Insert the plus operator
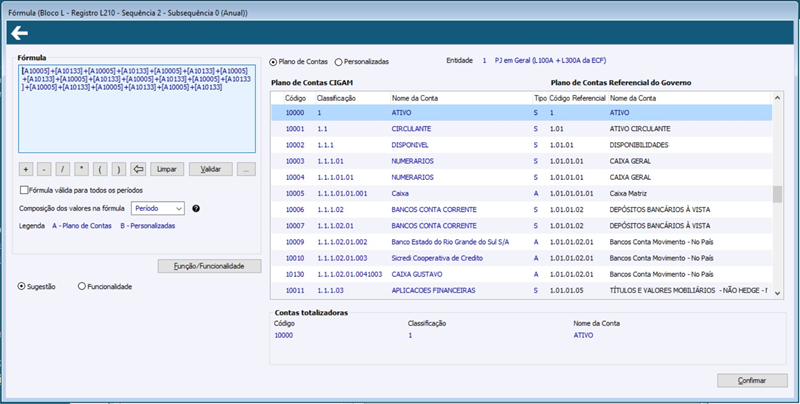 (x=26, y=169)
